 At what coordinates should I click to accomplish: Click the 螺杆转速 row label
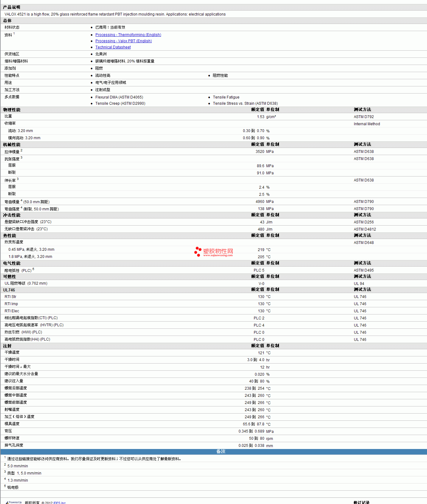[12, 438]
